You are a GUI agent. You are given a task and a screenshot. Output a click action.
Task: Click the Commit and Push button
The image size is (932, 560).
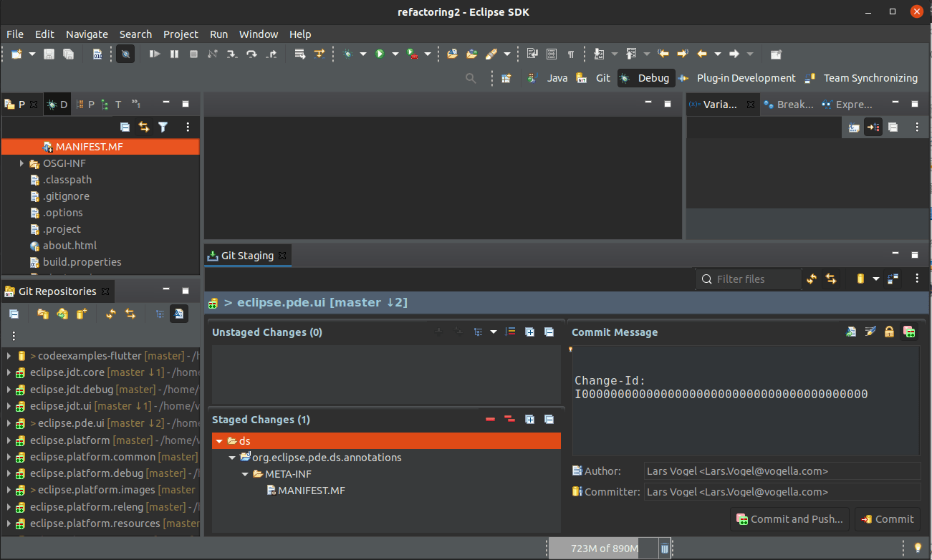click(x=789, y=518)
